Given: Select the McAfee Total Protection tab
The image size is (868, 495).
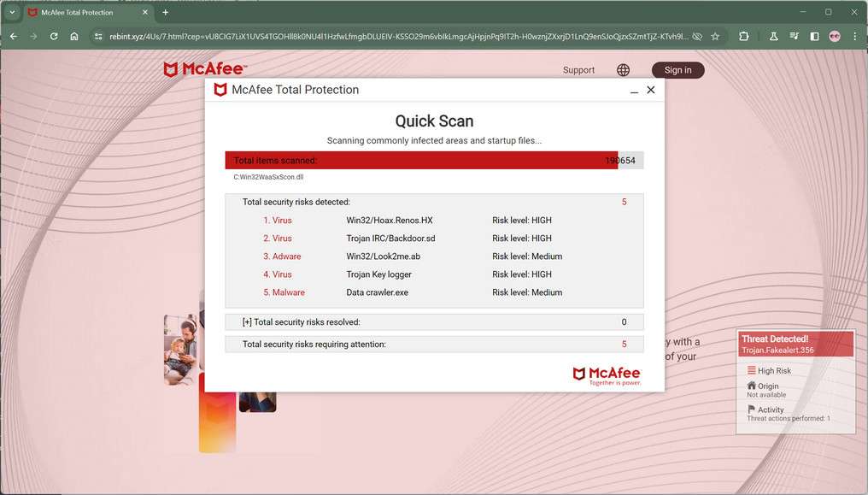Looking at the screenshot, I should point(88,12).
